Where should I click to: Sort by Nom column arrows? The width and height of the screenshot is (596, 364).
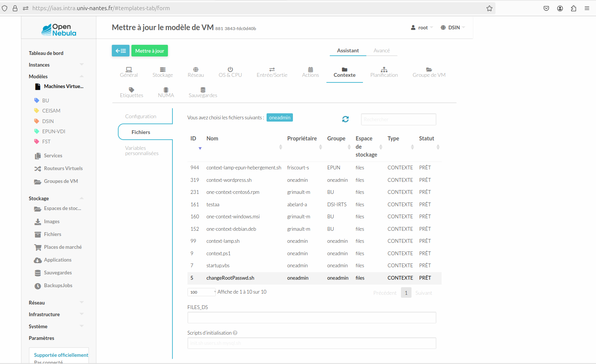pos(280,147)
